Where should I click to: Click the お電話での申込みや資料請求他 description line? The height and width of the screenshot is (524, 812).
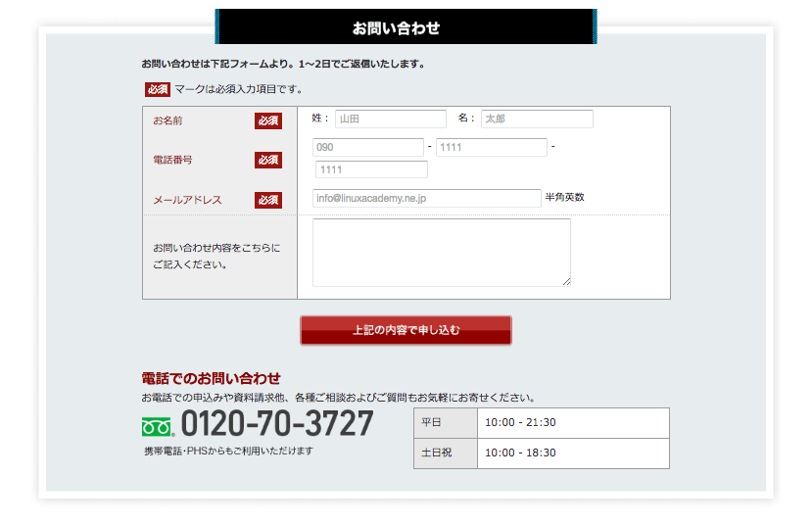[339, 398]
